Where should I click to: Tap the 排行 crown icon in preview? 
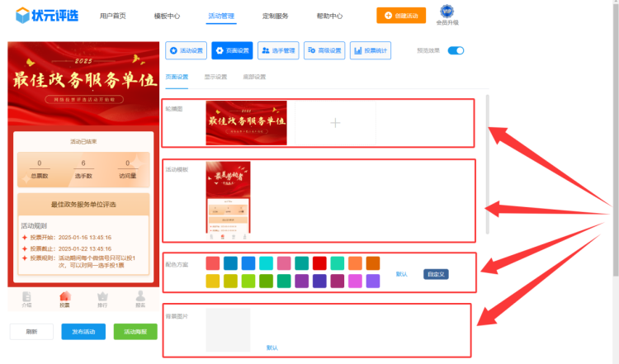102,299
